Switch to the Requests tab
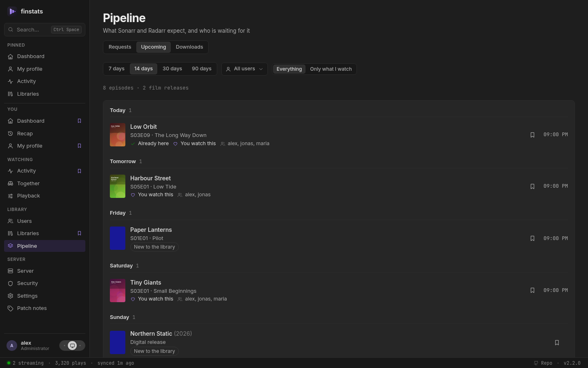 coord(120,47)
